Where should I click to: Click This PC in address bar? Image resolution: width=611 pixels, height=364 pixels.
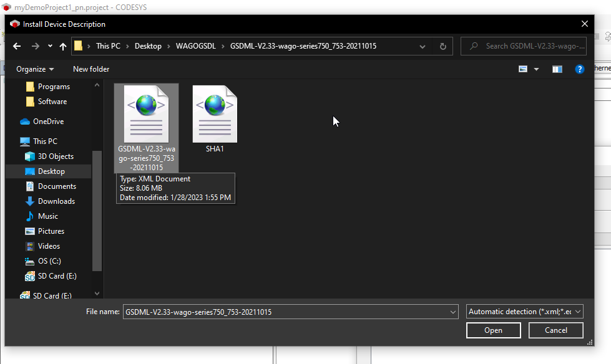pyautogui.click(x=108, y=46)
